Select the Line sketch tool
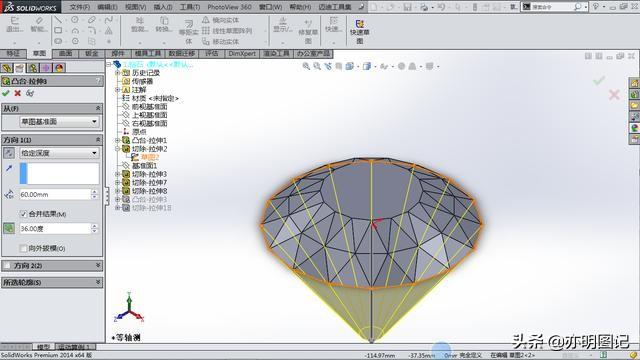Screen dimensions: 640x360 click(x=58, y=20)
